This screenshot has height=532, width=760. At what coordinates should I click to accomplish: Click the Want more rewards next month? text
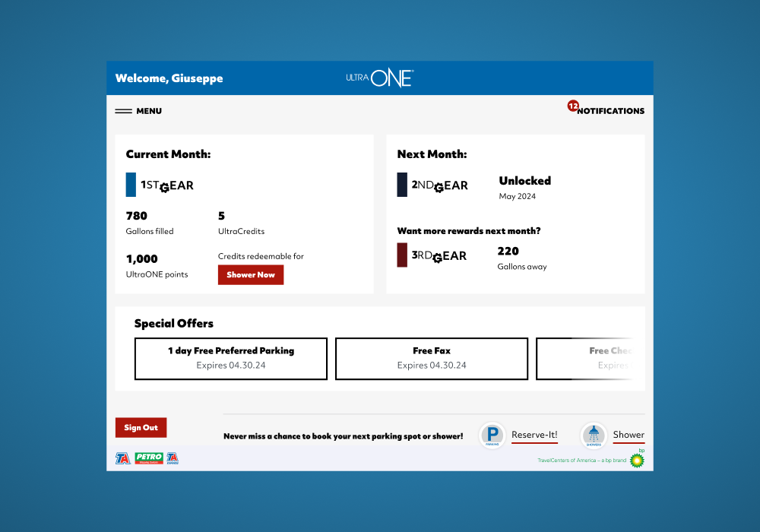[469, 230]
